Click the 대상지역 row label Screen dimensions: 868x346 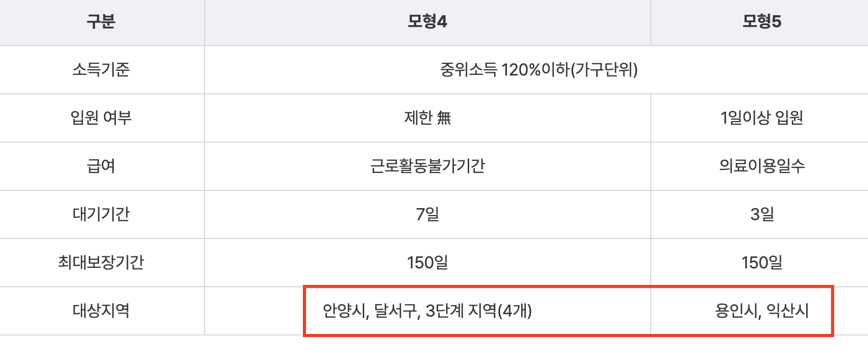(x=101, y=311)
